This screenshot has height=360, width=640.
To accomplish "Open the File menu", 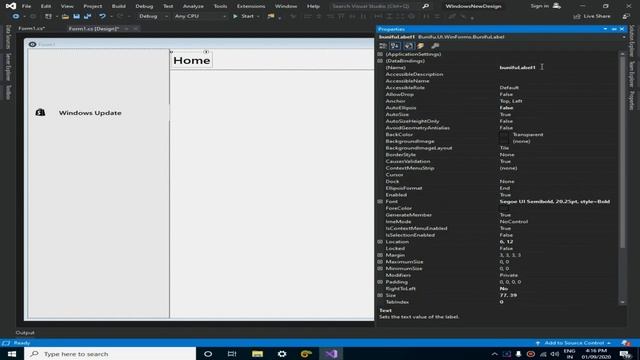I will click(26, 6).
